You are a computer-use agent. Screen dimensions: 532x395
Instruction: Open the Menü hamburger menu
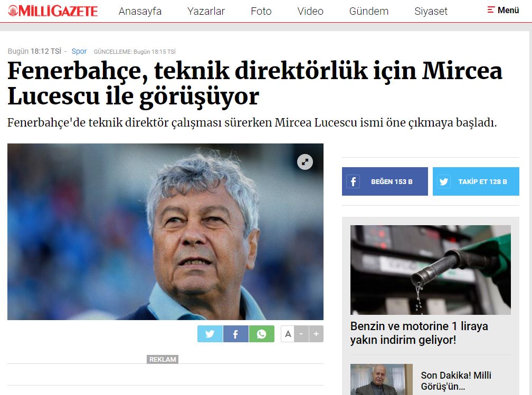coord(503,10)
